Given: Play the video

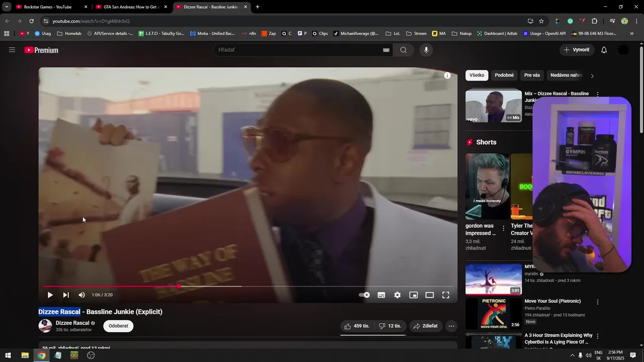Looking at the screenshot, I should pos(50,295).
